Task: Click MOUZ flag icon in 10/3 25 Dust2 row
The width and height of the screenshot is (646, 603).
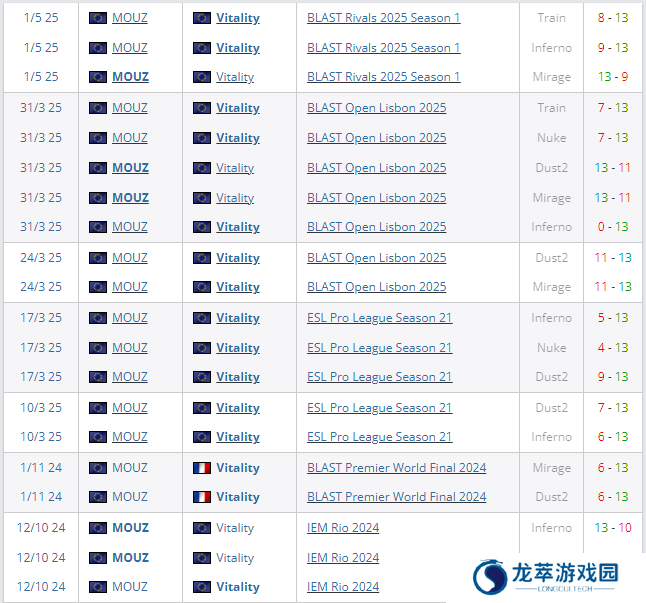Action: 98,408
